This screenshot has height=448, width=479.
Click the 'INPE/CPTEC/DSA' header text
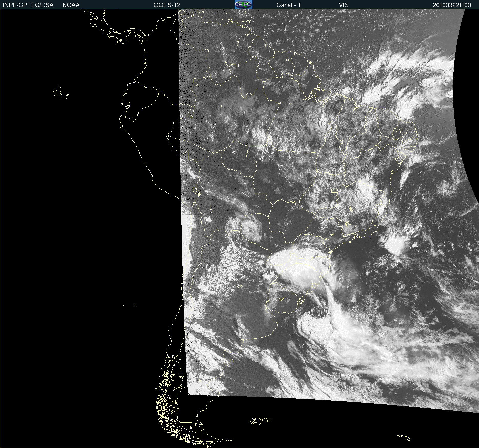[28, 5]
